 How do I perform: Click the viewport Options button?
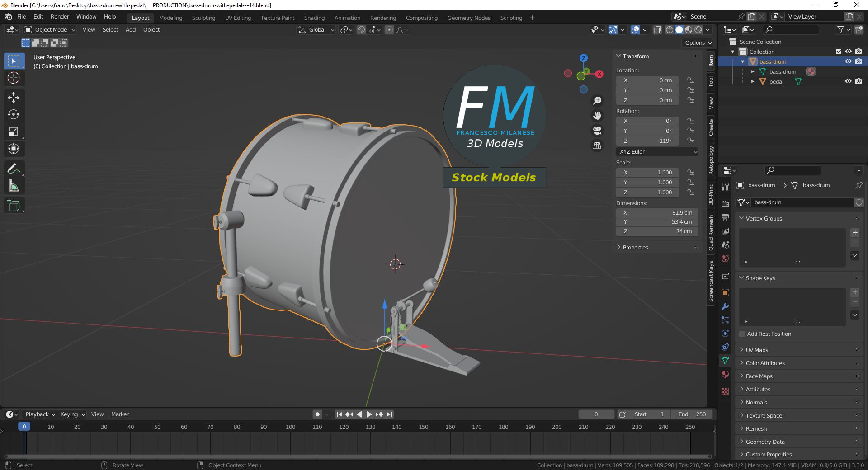[698, 43]
